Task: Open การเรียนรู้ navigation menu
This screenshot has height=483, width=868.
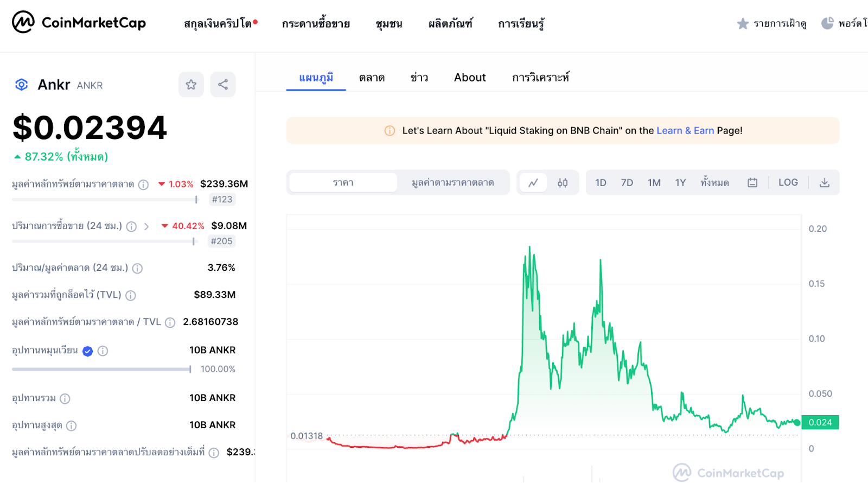Action: [521, 23]
